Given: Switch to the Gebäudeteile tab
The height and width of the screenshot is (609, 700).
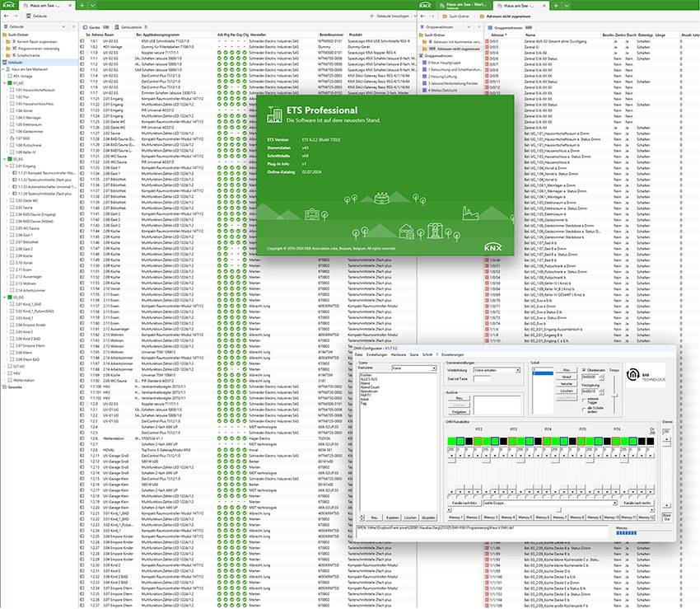Looking at the screenshot, I should tap(131, 27).
